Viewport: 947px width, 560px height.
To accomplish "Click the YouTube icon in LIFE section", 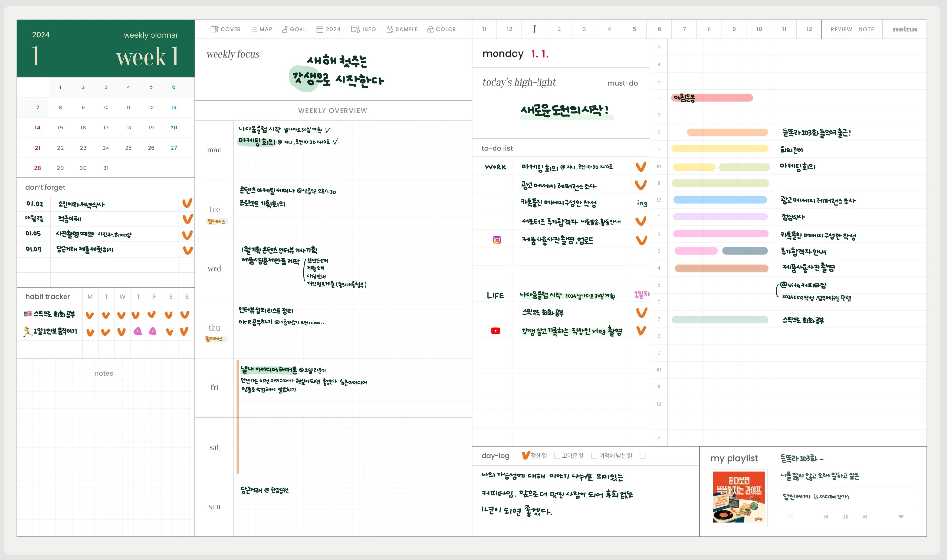I will pos(495,331).
